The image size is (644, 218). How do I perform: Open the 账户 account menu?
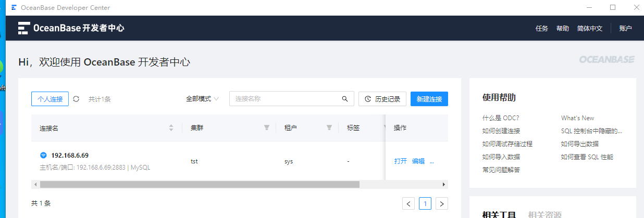tap(625, 29)
